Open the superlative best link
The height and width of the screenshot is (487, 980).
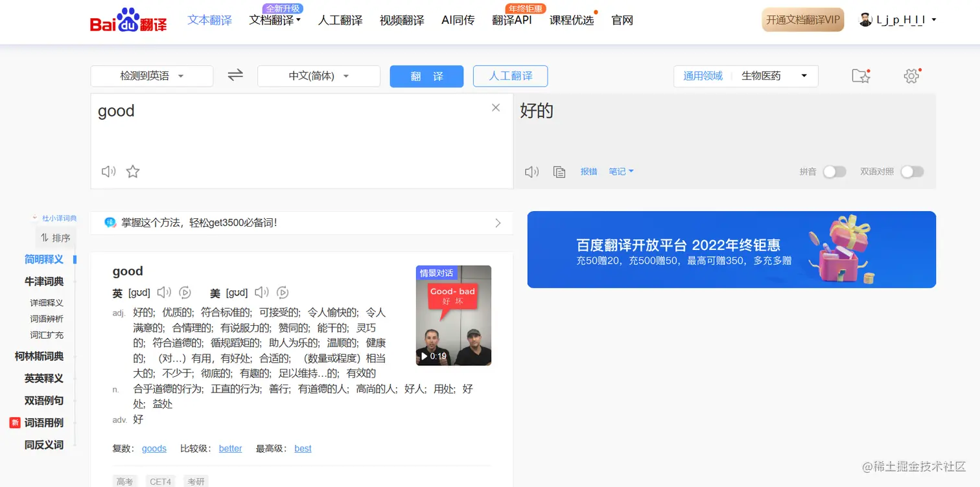click(303, 448)
